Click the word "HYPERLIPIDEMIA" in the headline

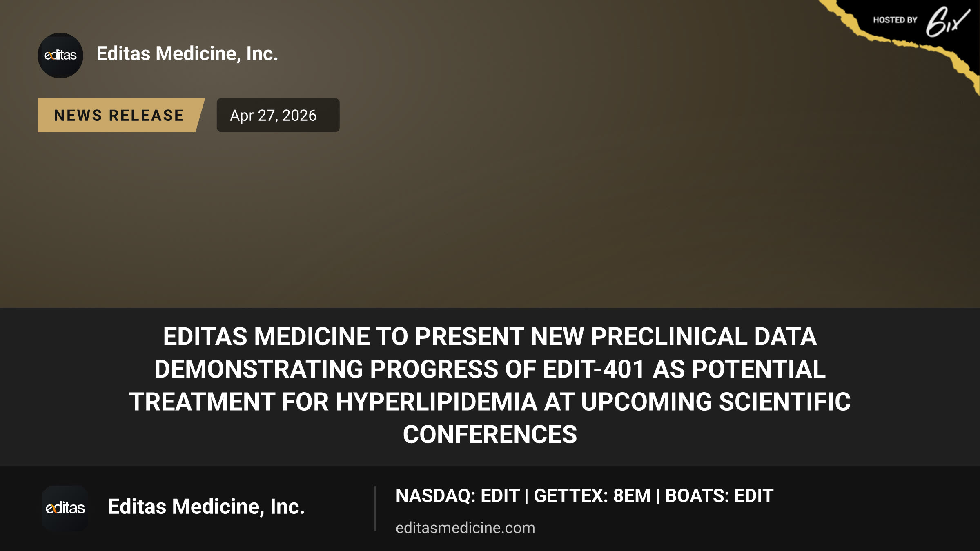click(437, 402)
